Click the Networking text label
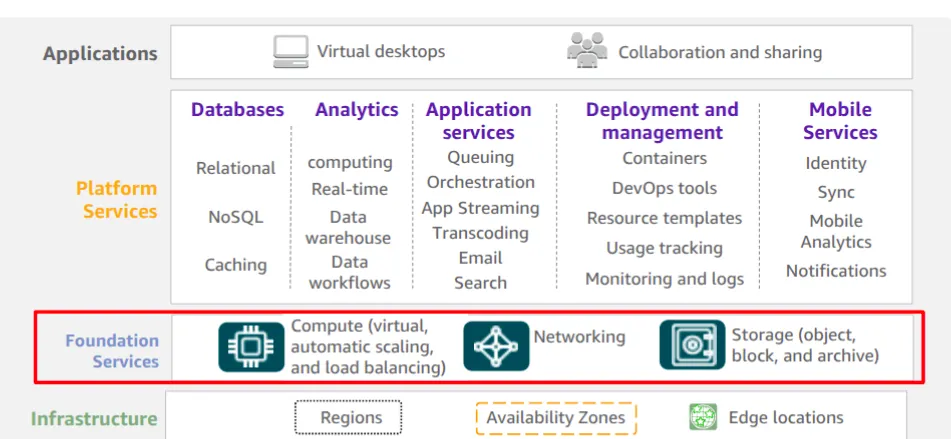 tap(579, 337)
